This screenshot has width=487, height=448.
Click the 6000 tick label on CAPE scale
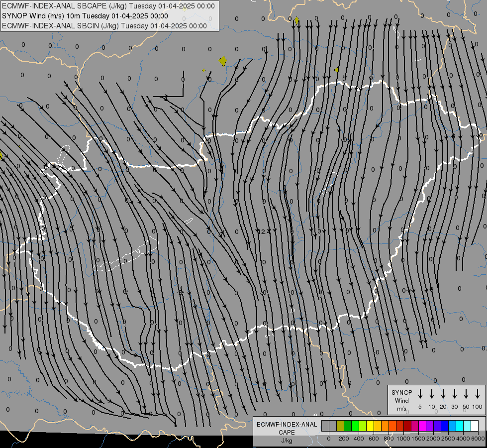[x=478, y=439]
